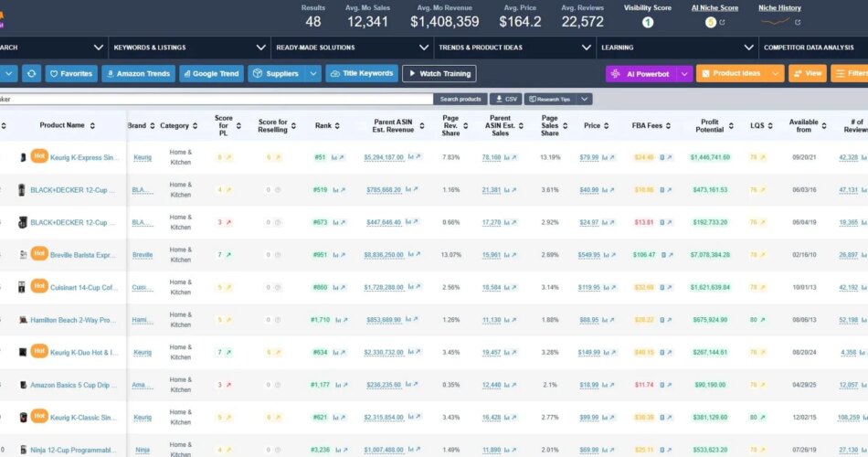
Task: Open the Product Ideas dropdown arrow
Action: tap(776, 73)
